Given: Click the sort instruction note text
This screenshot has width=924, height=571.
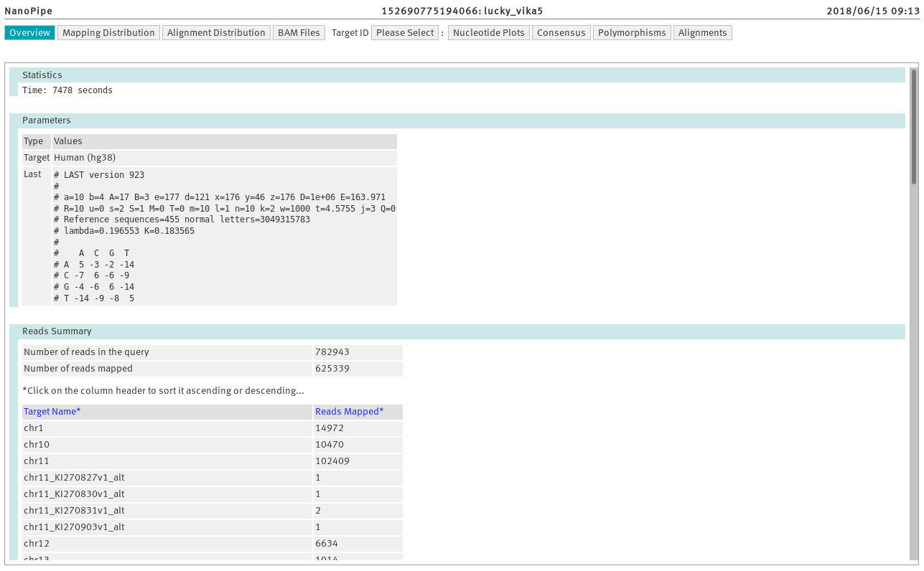Looking at the screenshot, I should (164, 391).
